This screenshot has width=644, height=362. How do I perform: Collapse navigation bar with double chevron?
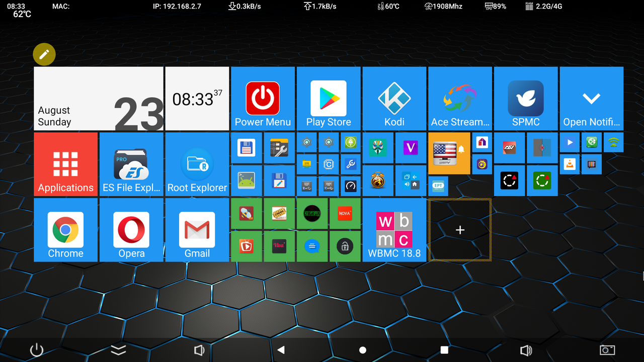(118, 350)
